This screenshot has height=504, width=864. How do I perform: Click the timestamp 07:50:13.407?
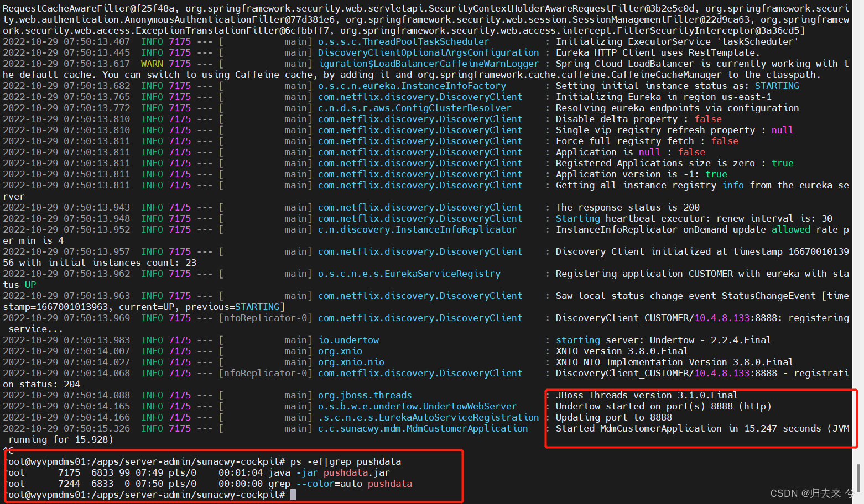[x=96, y=42]
